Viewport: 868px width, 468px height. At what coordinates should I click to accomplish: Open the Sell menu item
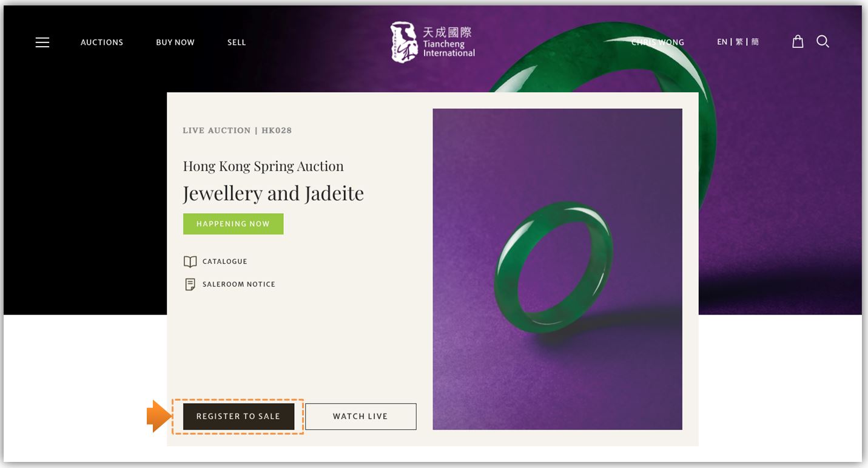coord(237,42)
